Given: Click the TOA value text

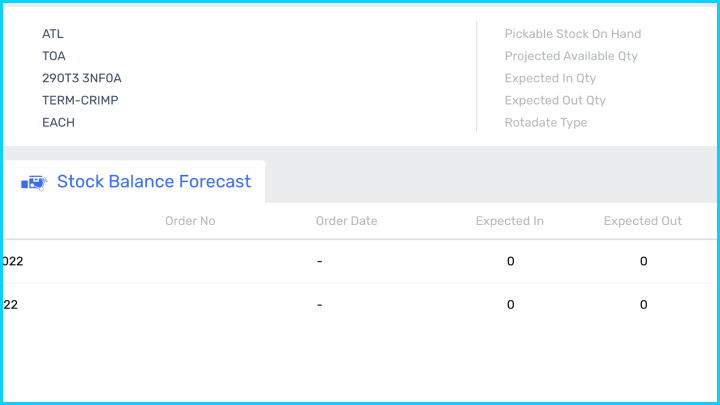Looking at the screenshot, I should [54, 56].
